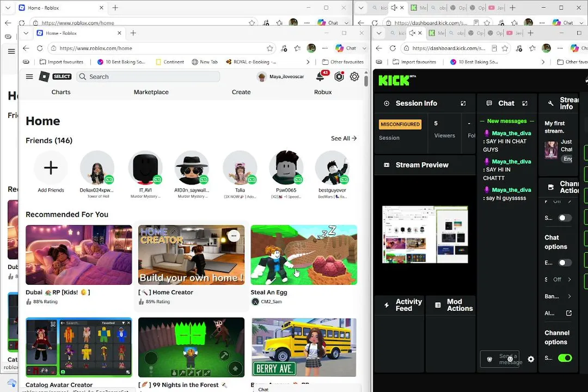
Task: Open the Steal An Egg game title
Action: tap(269, 292)
